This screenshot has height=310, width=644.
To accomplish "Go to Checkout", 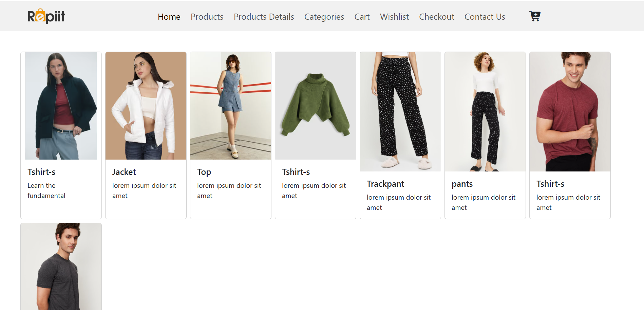I will pos(436,17).
